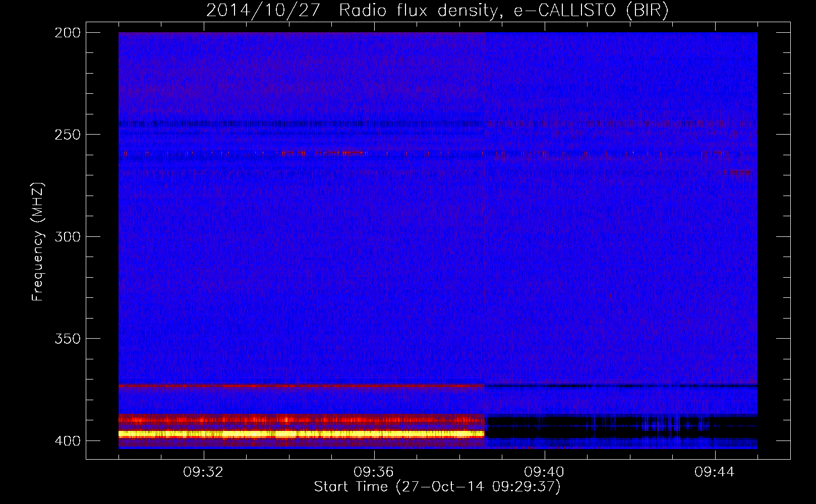Viewport: 816px width, 504px height.
Task: Click the 09:36 time tick label
Action: 374,472
